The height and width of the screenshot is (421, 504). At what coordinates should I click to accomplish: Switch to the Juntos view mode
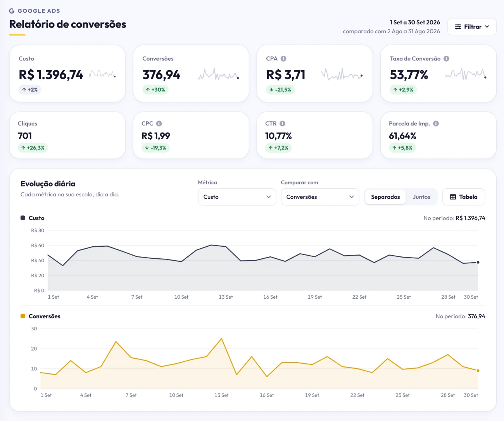click(x=421, y=197)
